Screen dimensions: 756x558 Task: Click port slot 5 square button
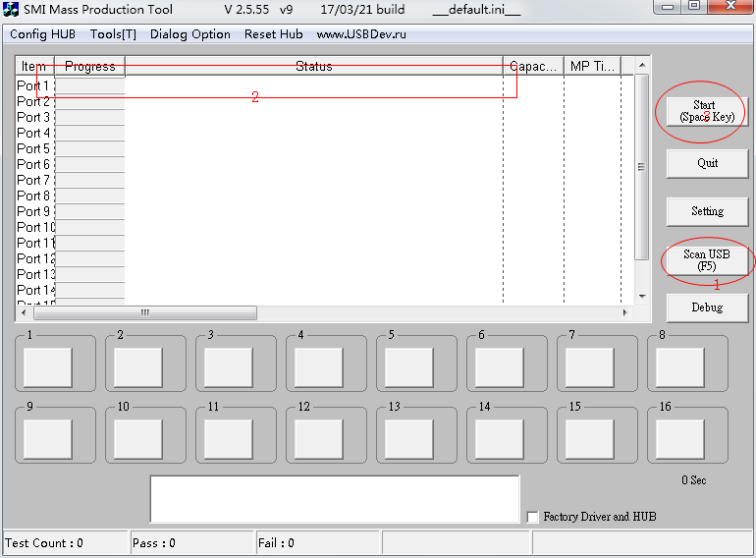409,367
